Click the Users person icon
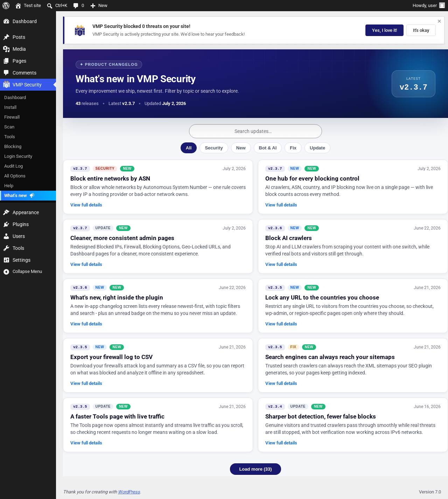 tap(6, 236)
